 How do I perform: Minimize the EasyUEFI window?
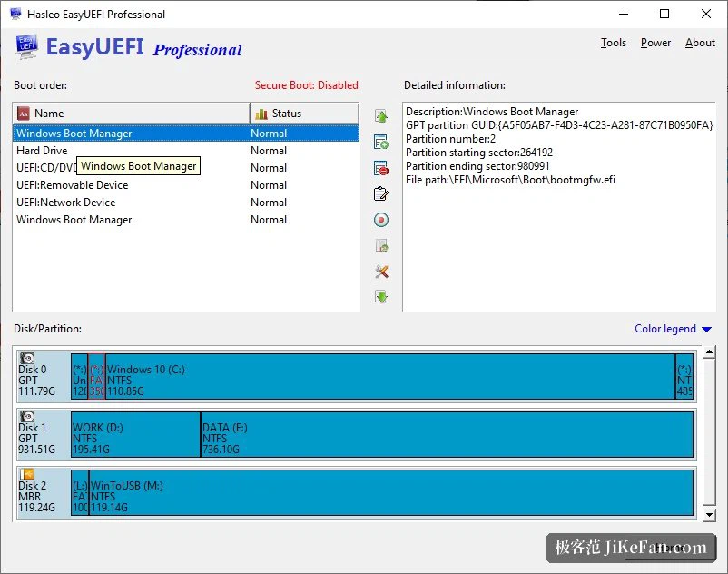click(x=624, y=14)
